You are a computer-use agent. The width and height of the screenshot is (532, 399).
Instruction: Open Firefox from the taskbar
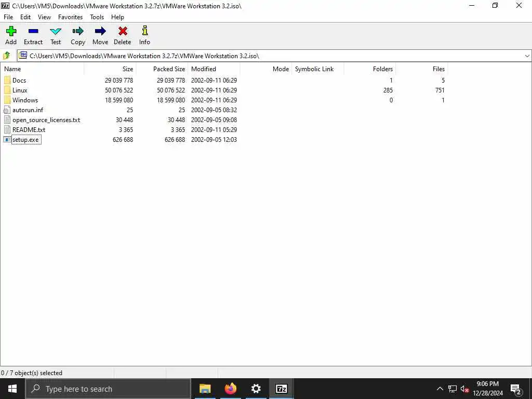point(230,389)
